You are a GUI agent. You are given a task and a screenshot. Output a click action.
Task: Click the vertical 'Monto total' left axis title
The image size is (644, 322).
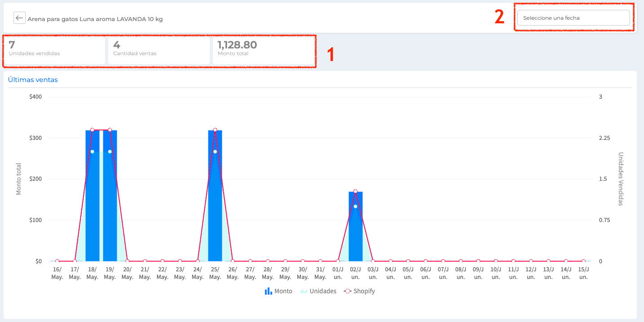pos(19,178)
